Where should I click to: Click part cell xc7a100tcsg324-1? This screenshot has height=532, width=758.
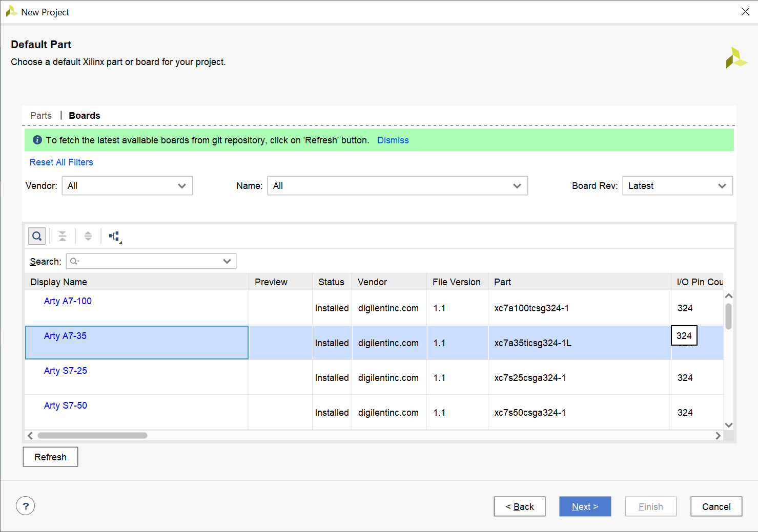point(531,308)
